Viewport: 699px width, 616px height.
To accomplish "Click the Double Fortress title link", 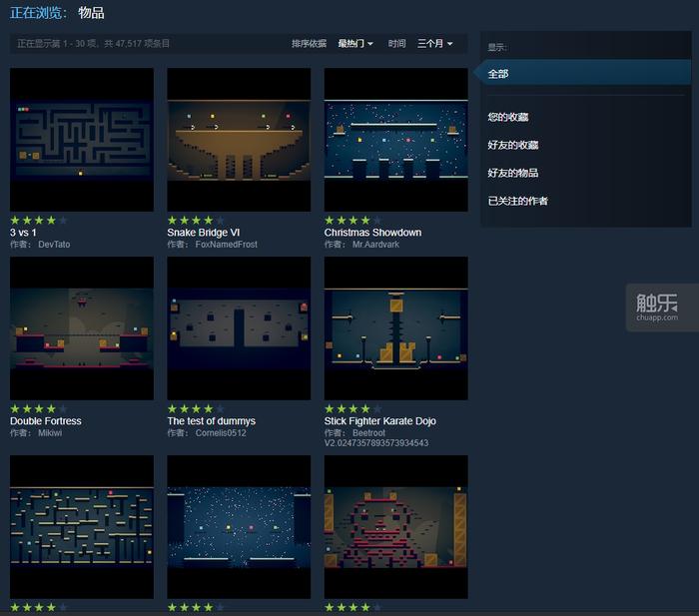I will [x=46, y=421].
